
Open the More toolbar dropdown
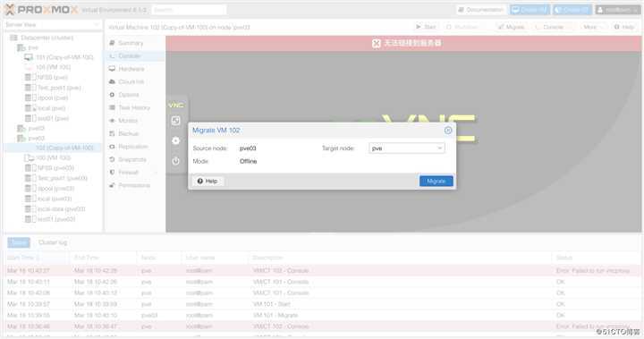[x=593, y=27]
